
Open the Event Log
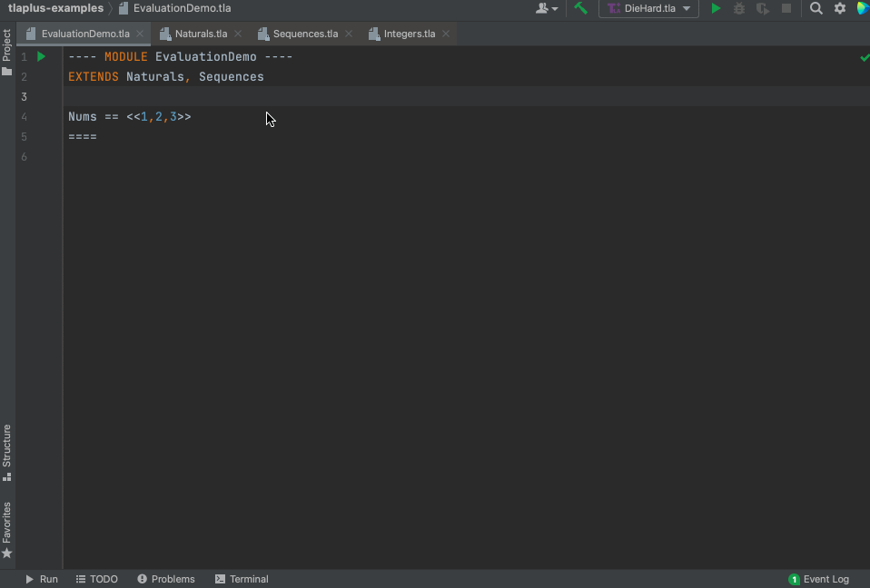click(818, 579)
